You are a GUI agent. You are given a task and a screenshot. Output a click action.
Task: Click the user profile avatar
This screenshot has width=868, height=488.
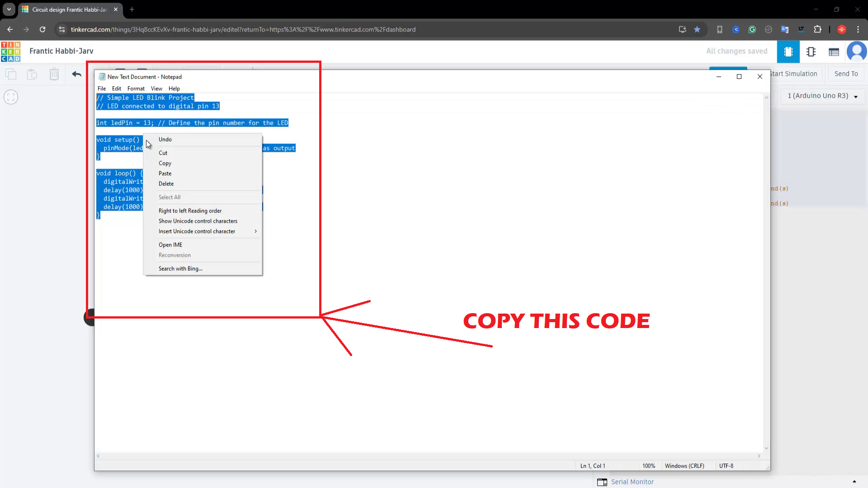[857, 52]
